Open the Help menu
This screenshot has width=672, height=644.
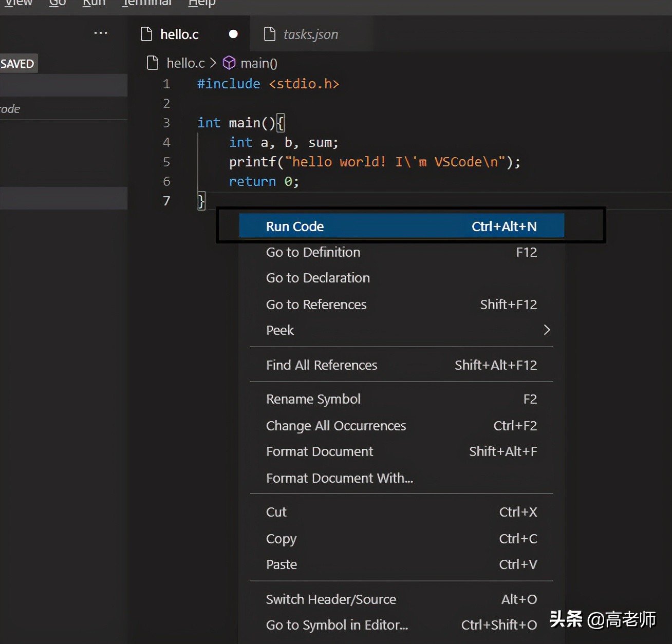point(202,3)
